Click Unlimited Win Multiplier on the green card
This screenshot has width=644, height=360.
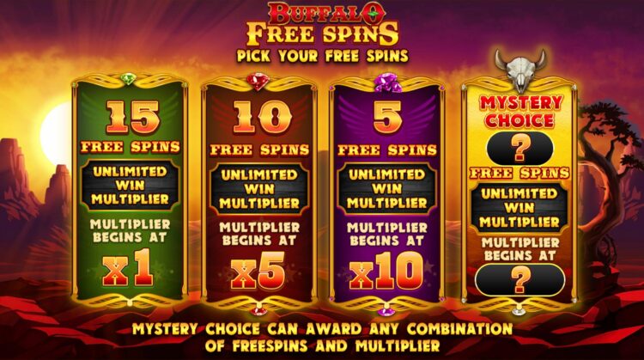131,186
